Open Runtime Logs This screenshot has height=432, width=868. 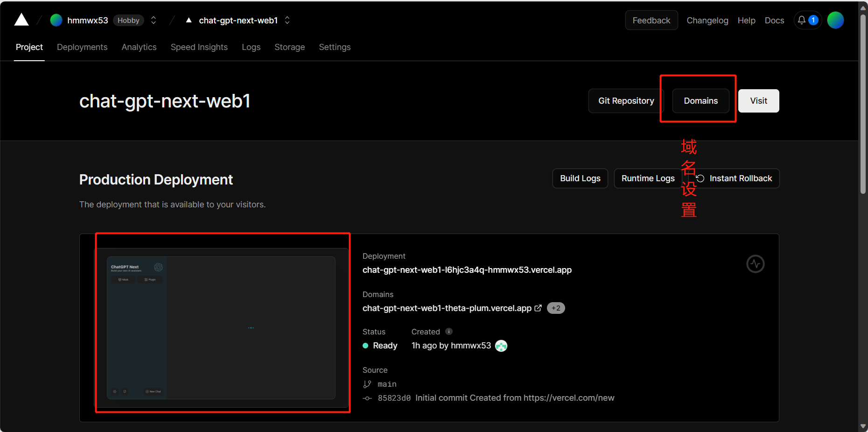(648, 178)
